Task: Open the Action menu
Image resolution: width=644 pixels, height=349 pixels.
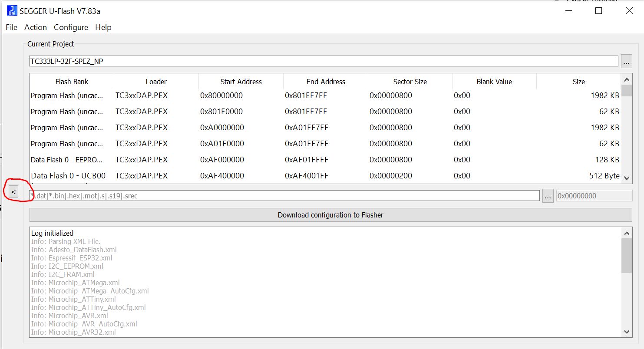Action: (35, 27)
